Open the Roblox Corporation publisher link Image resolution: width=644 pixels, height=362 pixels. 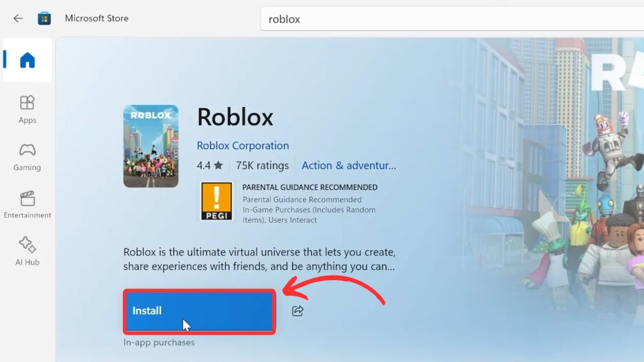[243, 145]
